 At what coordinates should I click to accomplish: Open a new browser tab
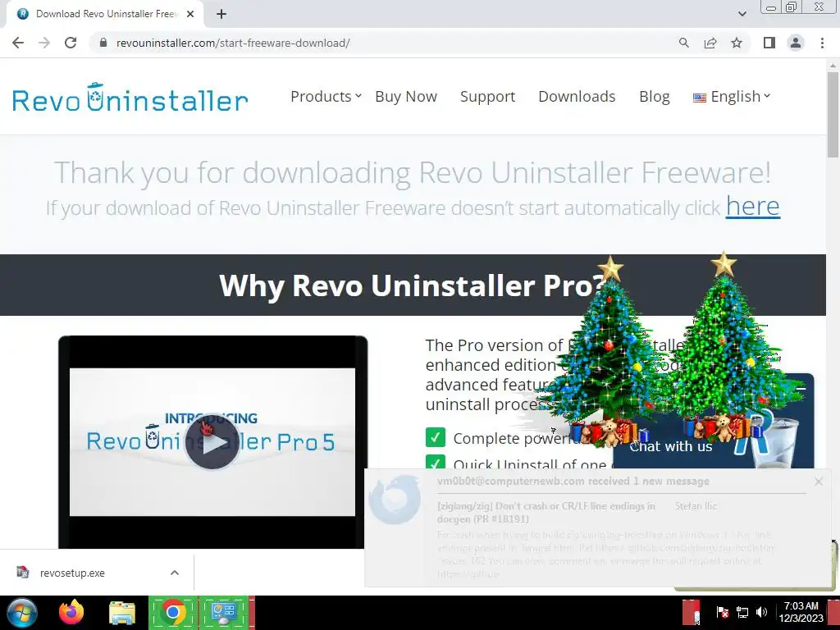click(x=221, y=14)
